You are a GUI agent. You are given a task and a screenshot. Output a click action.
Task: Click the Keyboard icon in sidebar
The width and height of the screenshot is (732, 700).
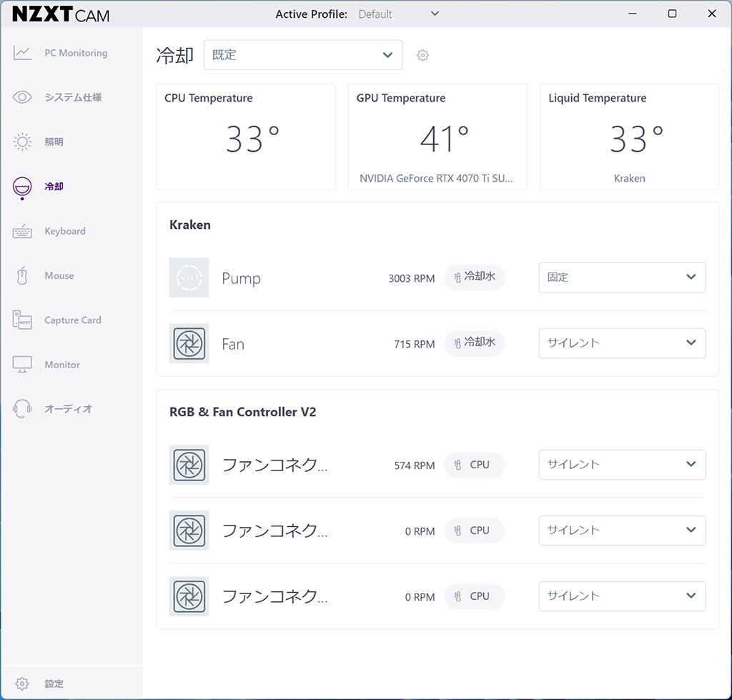point(23,231)
